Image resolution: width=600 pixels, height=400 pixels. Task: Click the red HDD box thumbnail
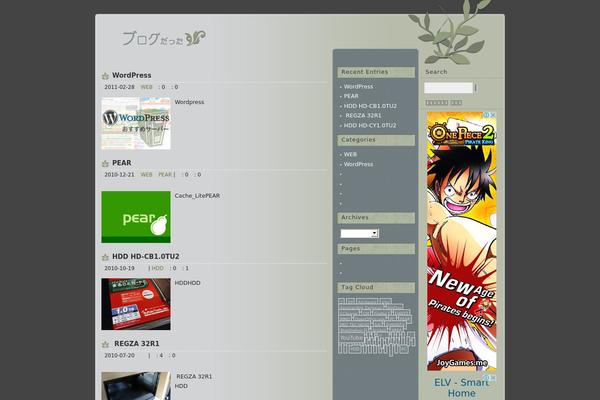[x=136, y=304]
